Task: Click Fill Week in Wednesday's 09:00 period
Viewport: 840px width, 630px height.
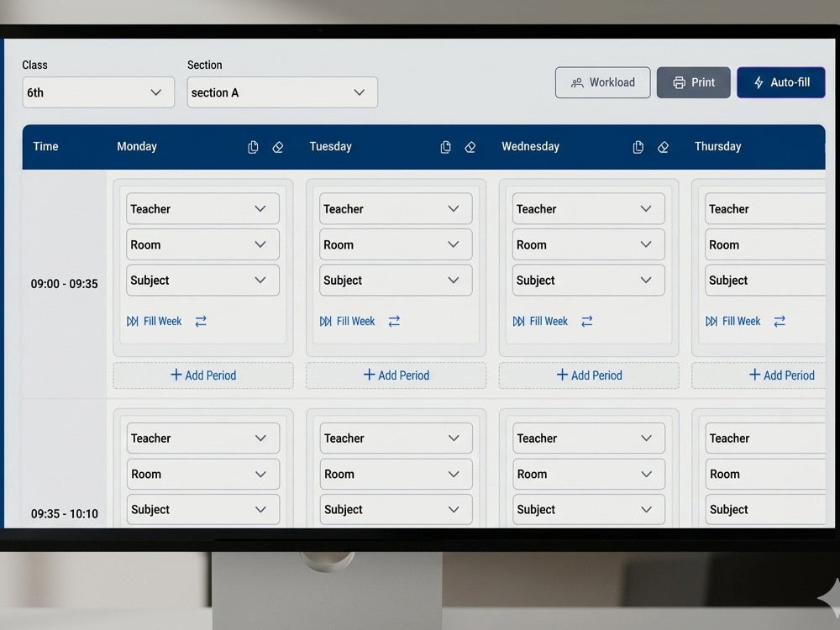Action: [540, 321]
